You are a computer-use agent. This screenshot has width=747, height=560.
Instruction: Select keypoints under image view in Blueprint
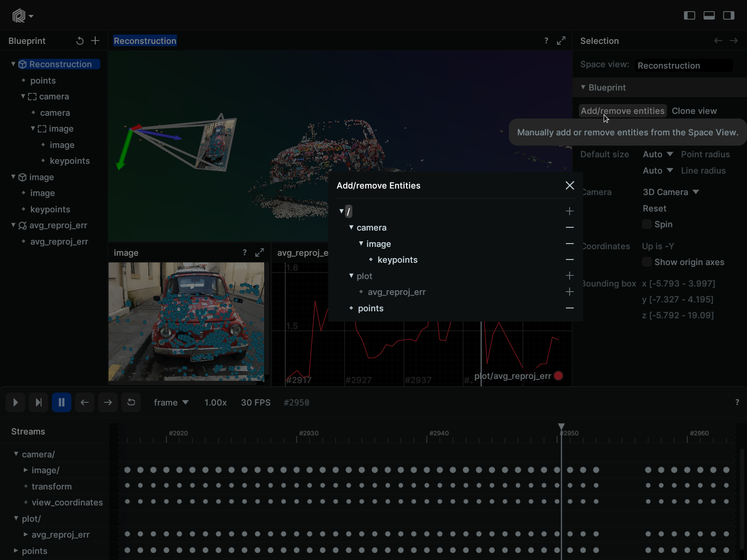[x=50, y=209]
